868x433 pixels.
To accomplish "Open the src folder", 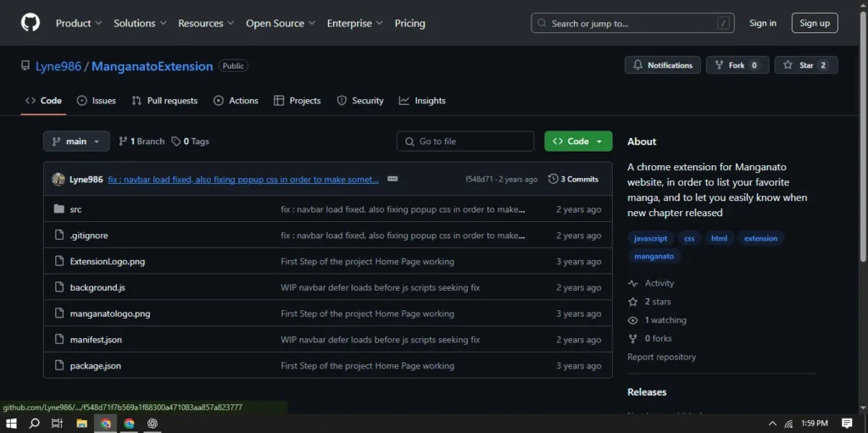I will tap(75, 209).
